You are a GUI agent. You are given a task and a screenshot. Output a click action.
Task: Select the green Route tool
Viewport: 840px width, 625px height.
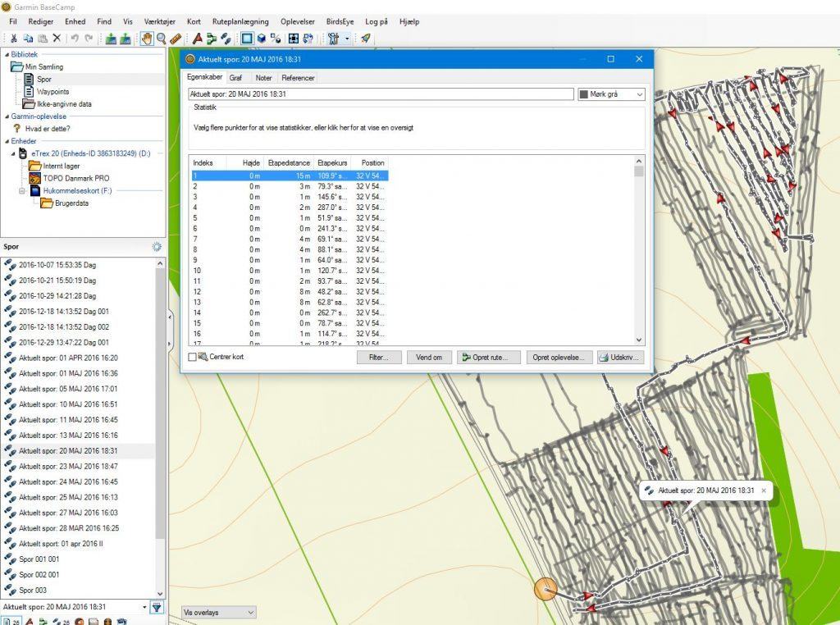coord(212,39)
